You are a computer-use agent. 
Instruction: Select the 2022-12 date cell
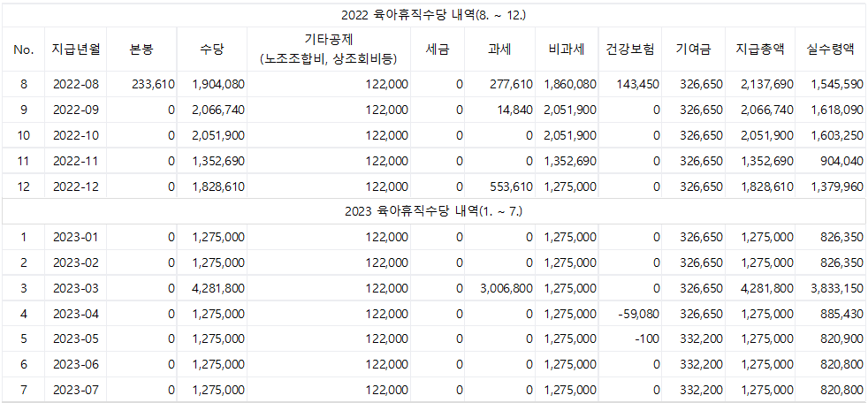tap(76, 186)
